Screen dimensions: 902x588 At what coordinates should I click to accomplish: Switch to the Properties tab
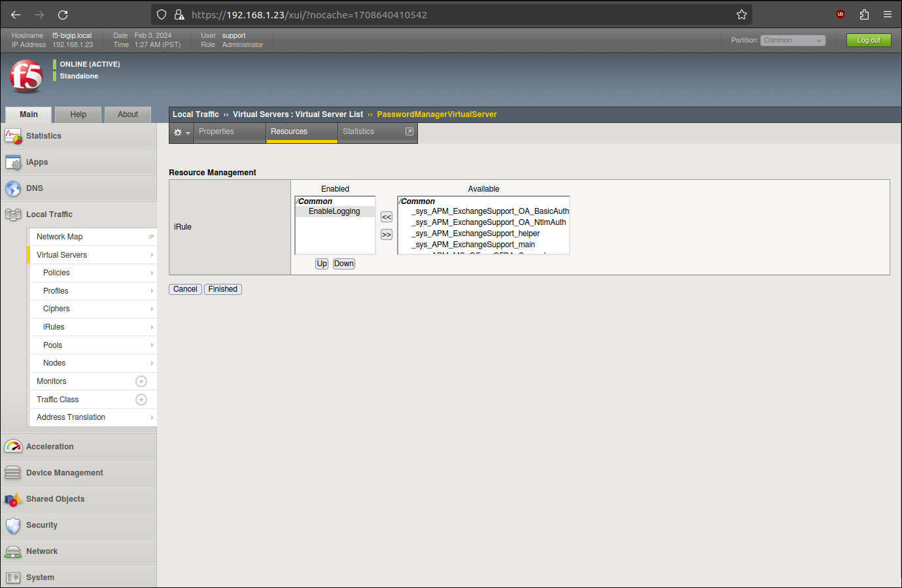point(217,131)
